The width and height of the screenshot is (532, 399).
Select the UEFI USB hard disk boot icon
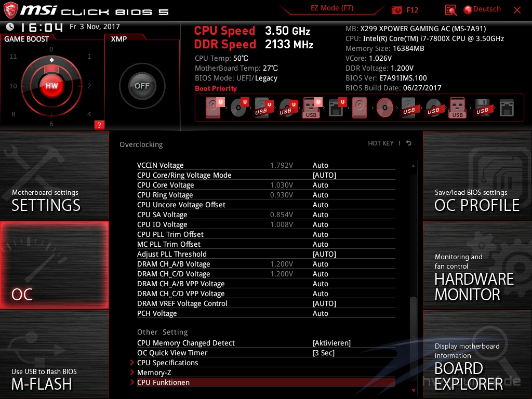(263, 108)
